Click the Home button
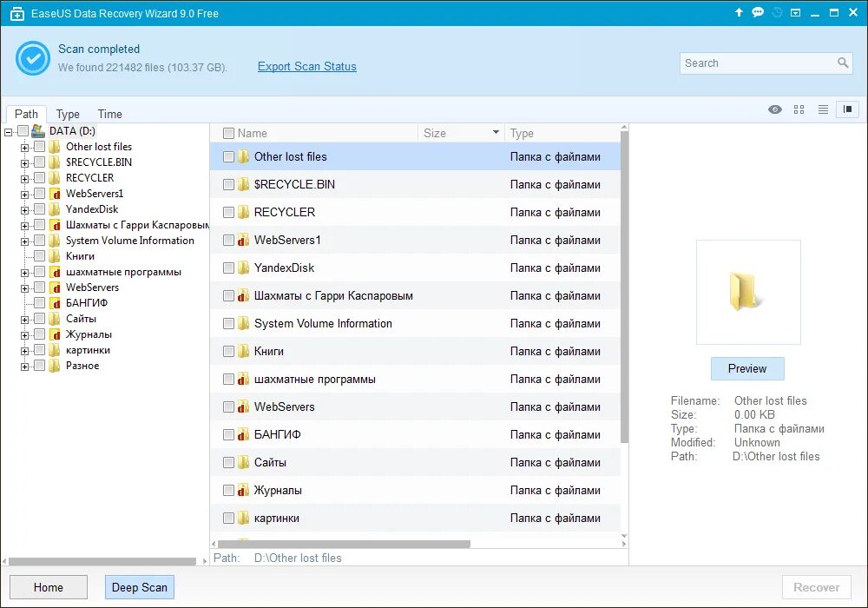Screen dimensions: 868x608 click(x=48, y=587)
